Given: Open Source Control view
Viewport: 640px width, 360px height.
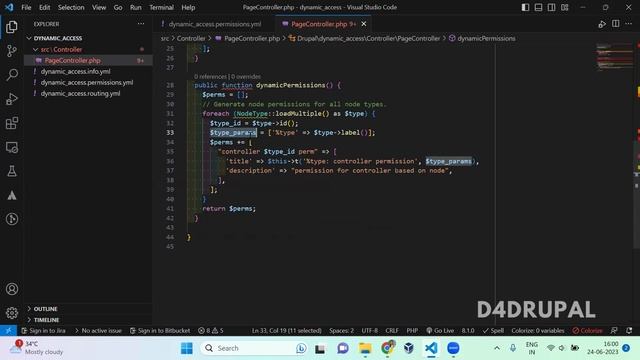Looking at the screenshot, I should coord(12,51).
